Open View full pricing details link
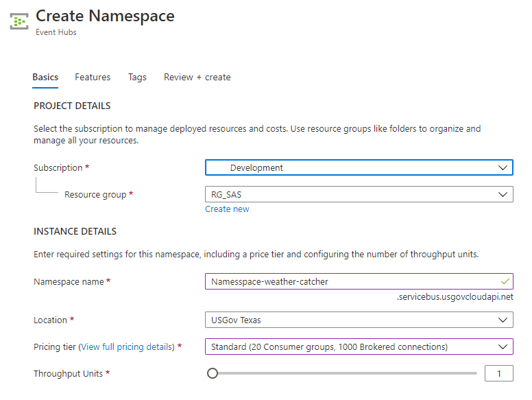The image size is (532, 400). (127, 346)
